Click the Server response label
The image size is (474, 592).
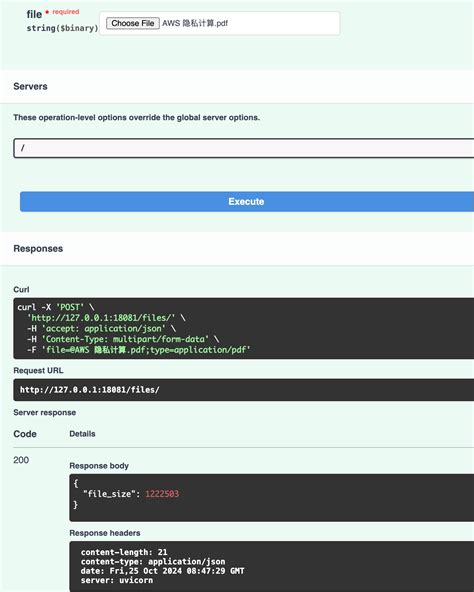[45, 412]
